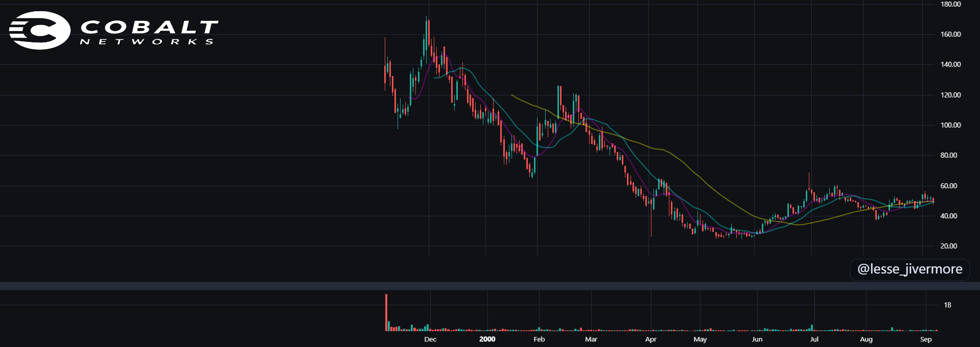Viewport: 980px width, 347px height.
Task: Click the 1B volume axis label
Action: (x=947, y=305)
